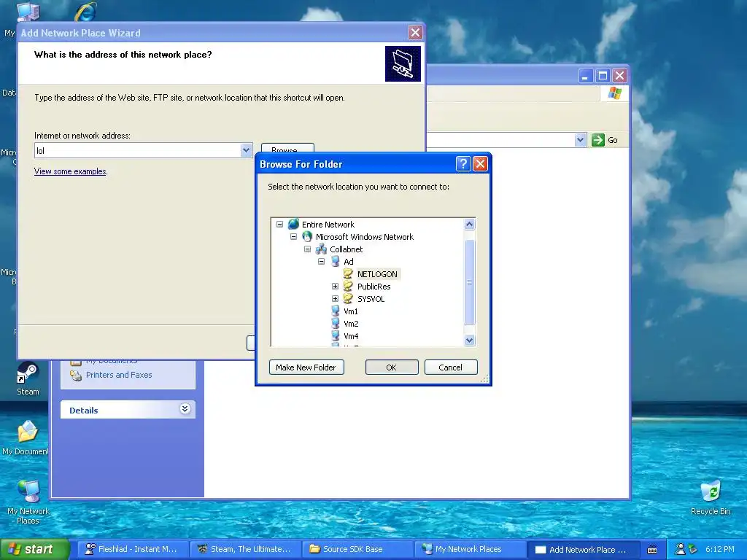Open View some examples link
This screenshot has width=747, height=560.
[x=71, y=171]
